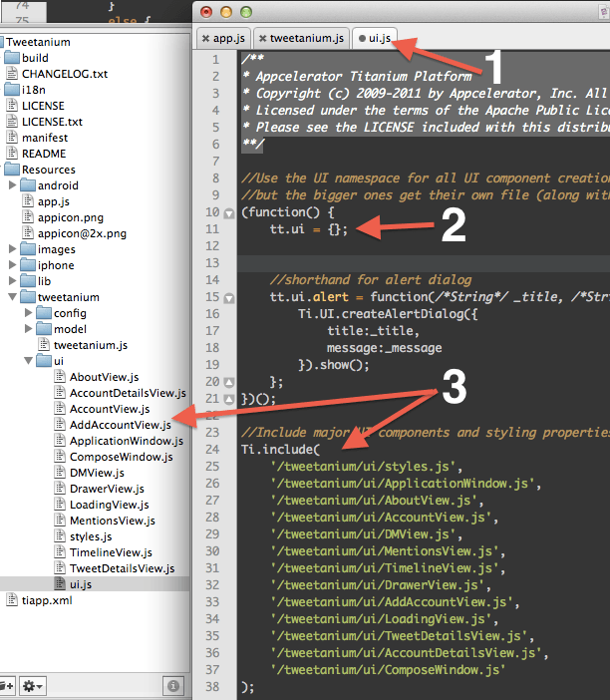The width and height of the screenshot is (610, 700).
Task: Open app.js under Resources
Action: pyautogui.click(x=54, y=201)
